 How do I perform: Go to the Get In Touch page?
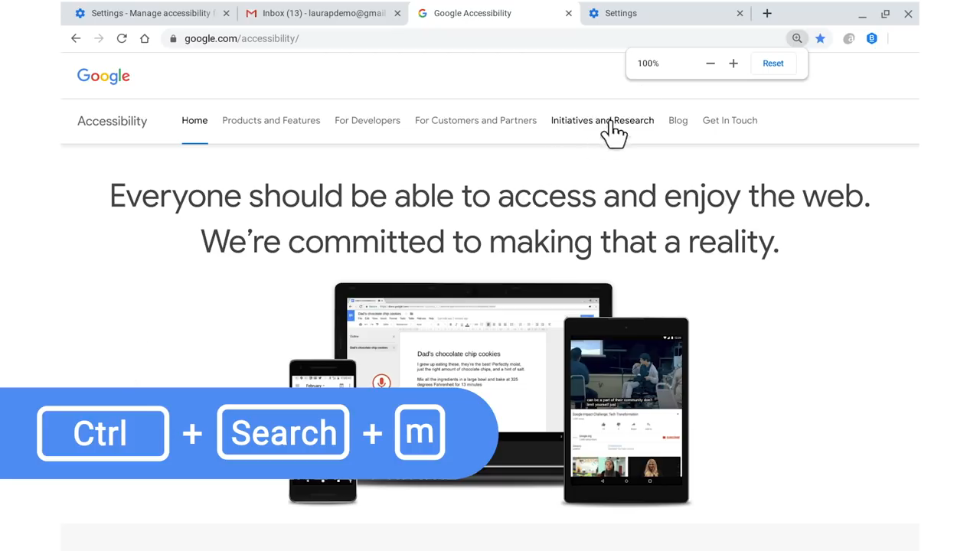point(730,120)
